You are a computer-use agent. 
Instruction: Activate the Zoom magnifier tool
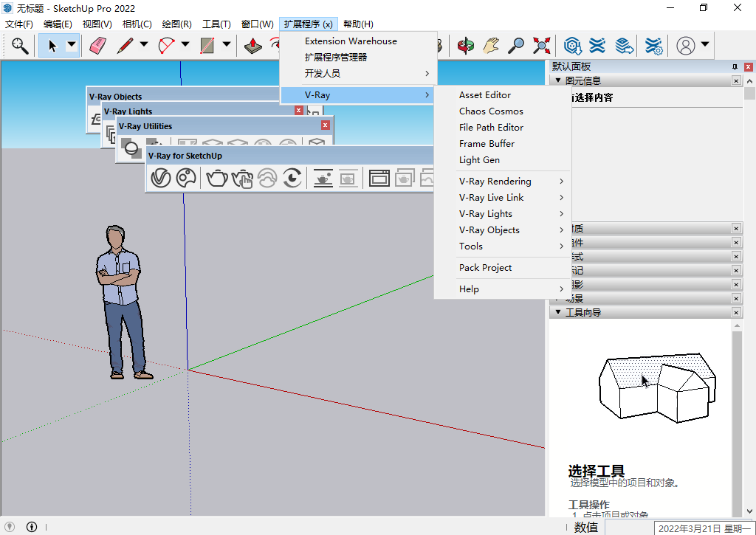click(x=516, y=46)
